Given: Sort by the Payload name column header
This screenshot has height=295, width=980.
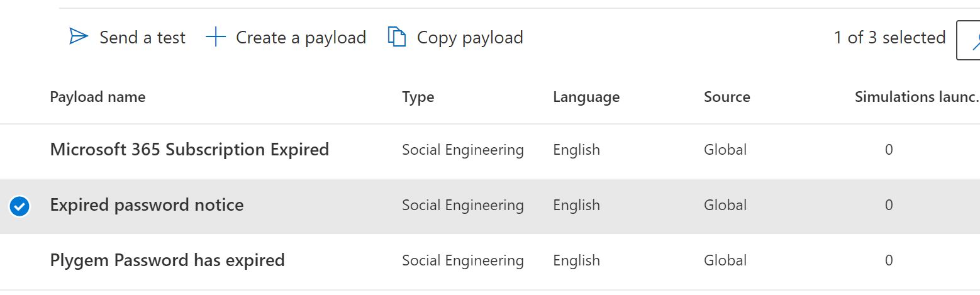Looking at the screenshot, I should coord(97,97).
